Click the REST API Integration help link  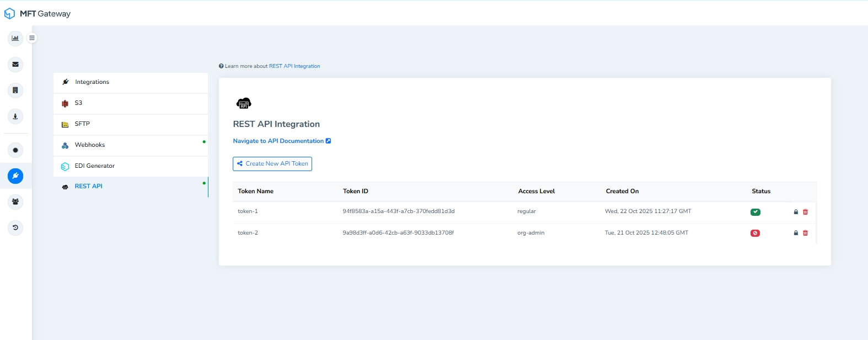tap(294, 66)
